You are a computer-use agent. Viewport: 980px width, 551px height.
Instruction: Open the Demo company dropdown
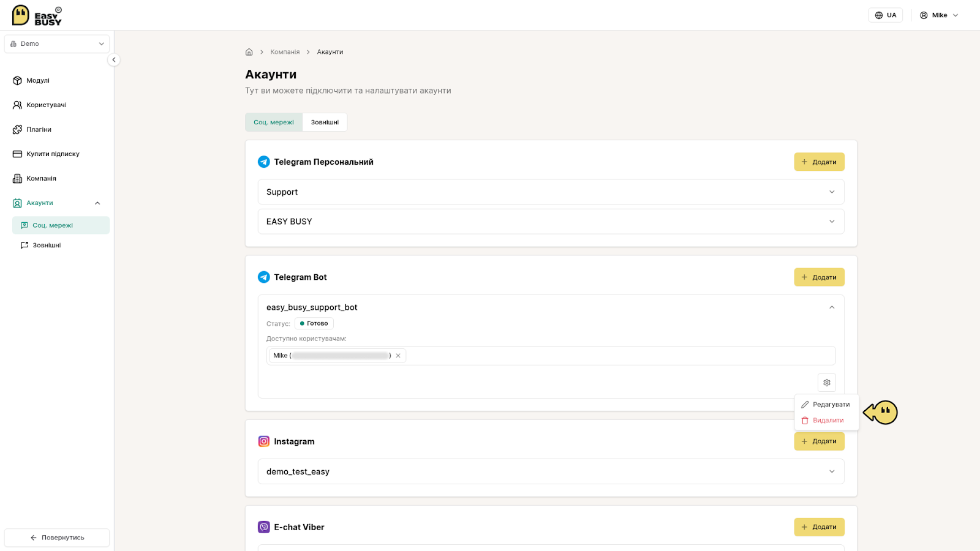coord(57,44)
